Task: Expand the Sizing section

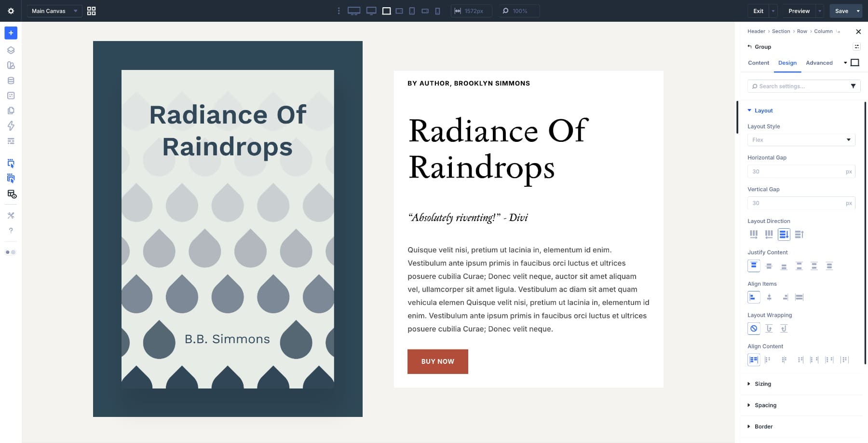Action: [762, 384]
